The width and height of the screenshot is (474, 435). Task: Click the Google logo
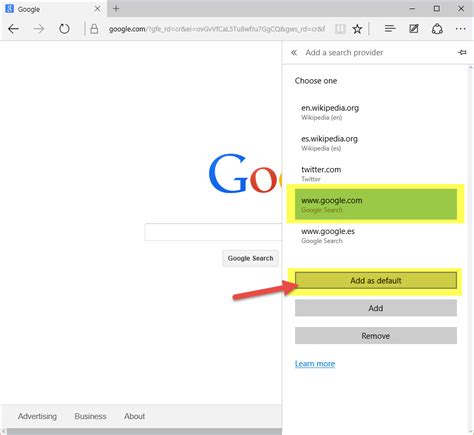point(245,174)
